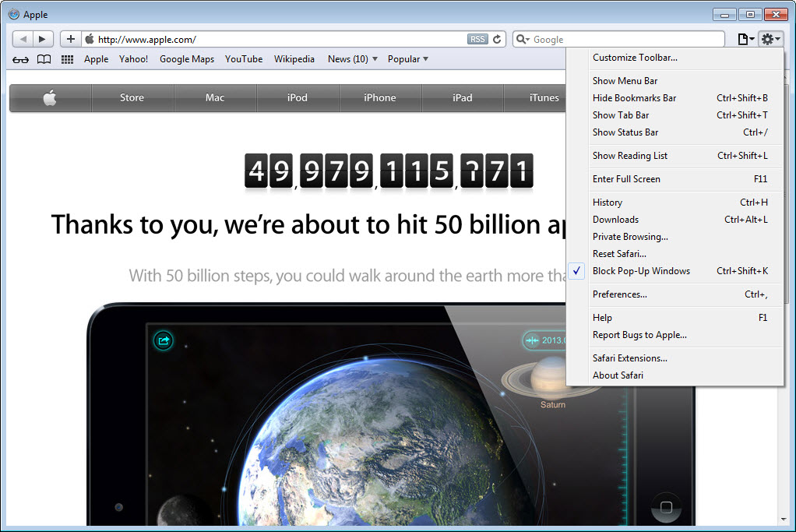The width and height of the screenshot is (796, 532).
Task: Open Downloads from the menu
Action: (674, 220)
